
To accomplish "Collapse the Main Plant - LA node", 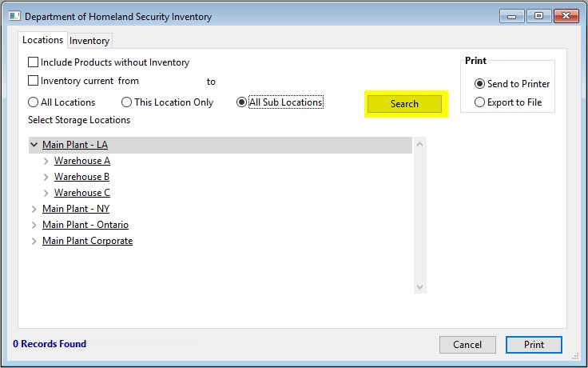I will point(34,145).
